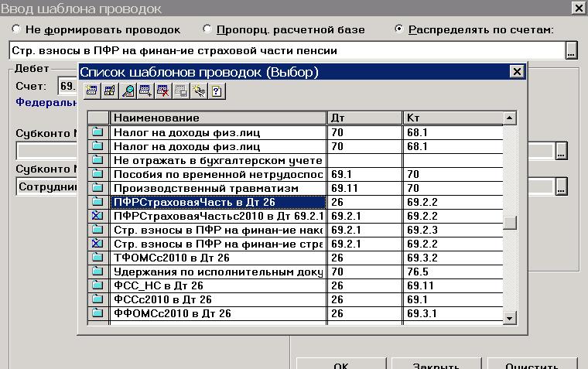Click Кт cell 69.1 of ФССс2010 row

pos(453,299)
